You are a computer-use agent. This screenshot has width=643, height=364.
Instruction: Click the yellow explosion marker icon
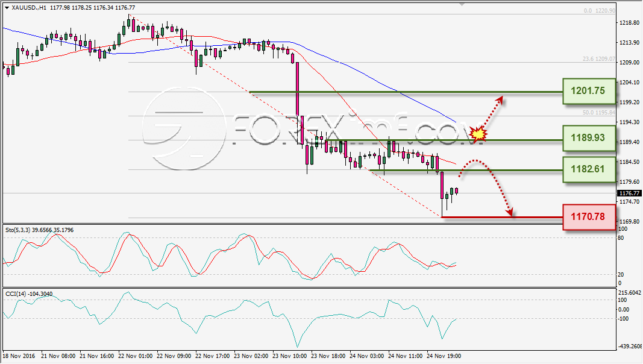point(478,134)
